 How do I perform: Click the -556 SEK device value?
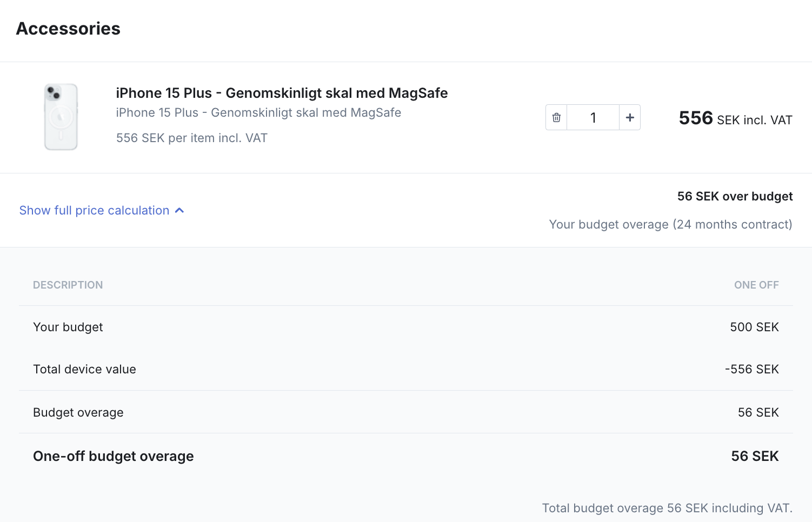(751, 369)
